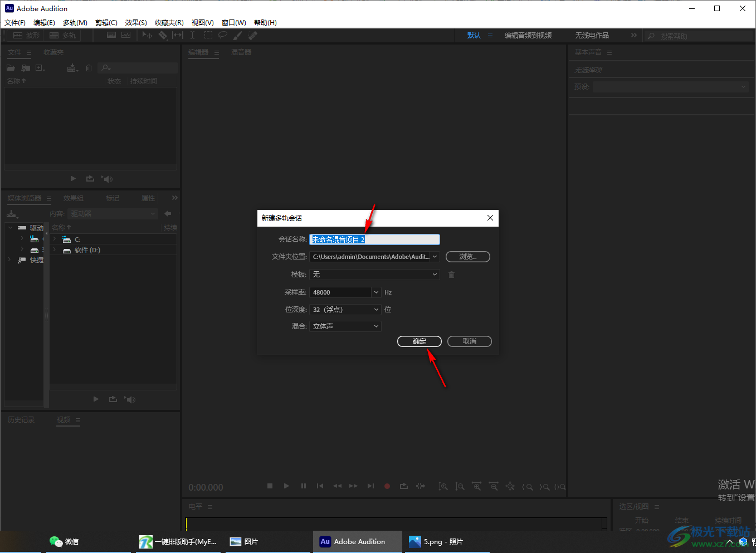The height and width of the screenshot is (553, 756).
Task: Toggle the spectral frequency display icon
Action: pyautogui.click(x=111, y=35)
